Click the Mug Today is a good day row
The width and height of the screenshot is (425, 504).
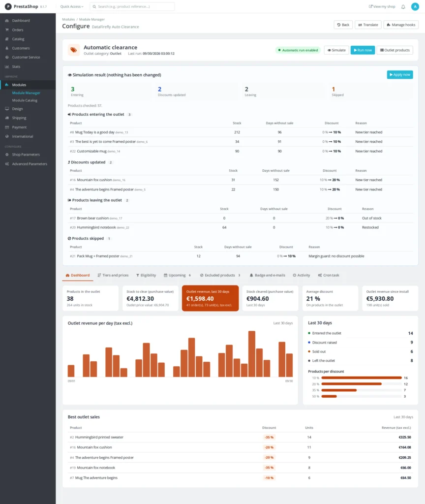[240, 132]
